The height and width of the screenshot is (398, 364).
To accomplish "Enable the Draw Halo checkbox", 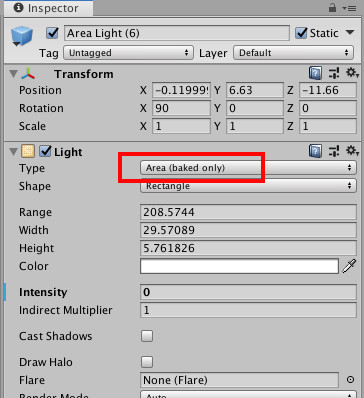I will click(147, 362).
